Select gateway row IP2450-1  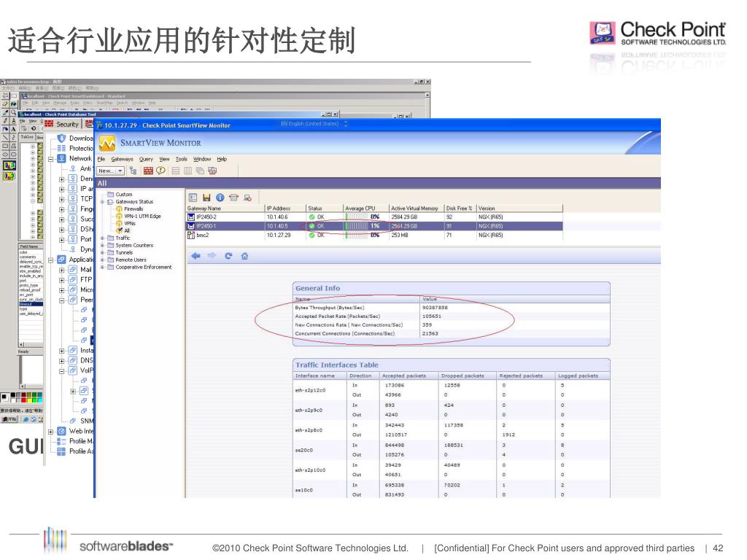[374, 226]
